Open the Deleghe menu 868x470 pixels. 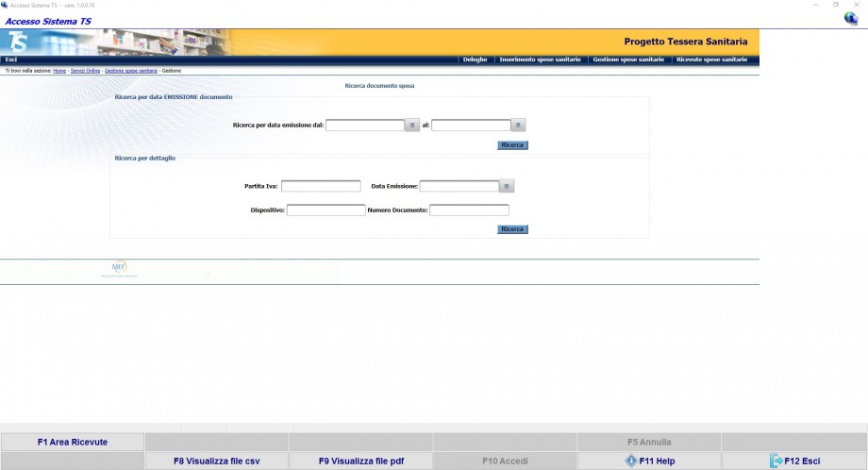[x=475, y=59]
